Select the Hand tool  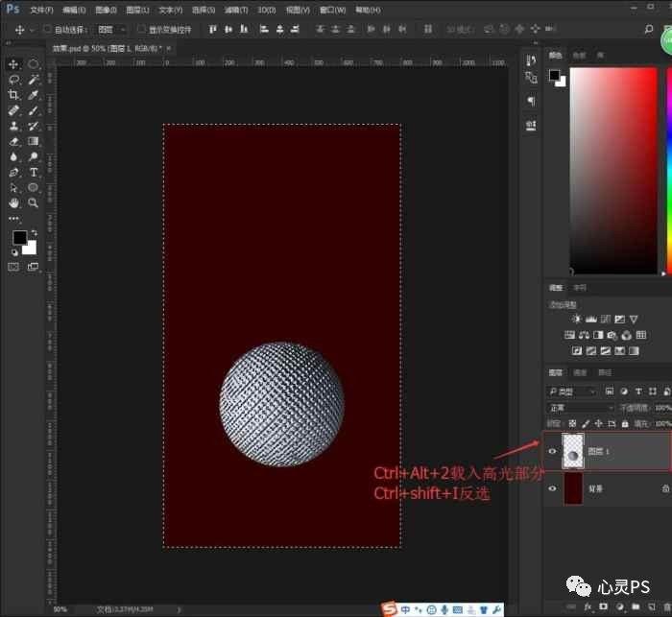pos(13,203)
